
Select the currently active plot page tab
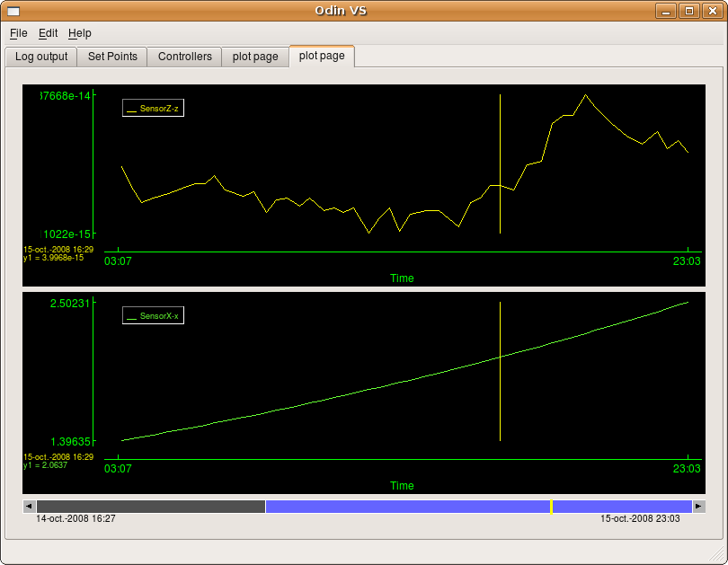coord(322,56)
